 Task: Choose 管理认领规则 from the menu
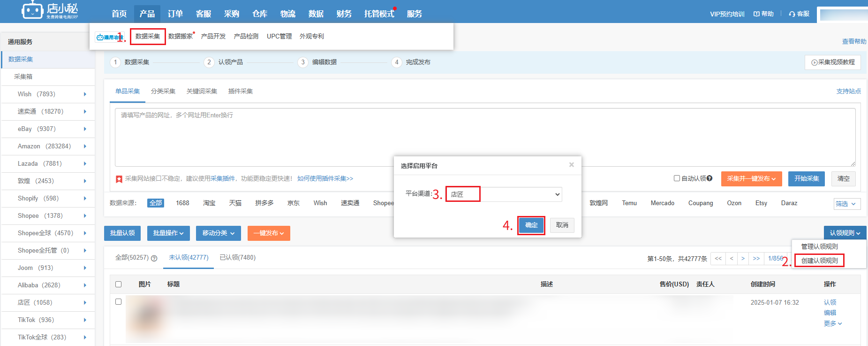(x=819, y=246)
